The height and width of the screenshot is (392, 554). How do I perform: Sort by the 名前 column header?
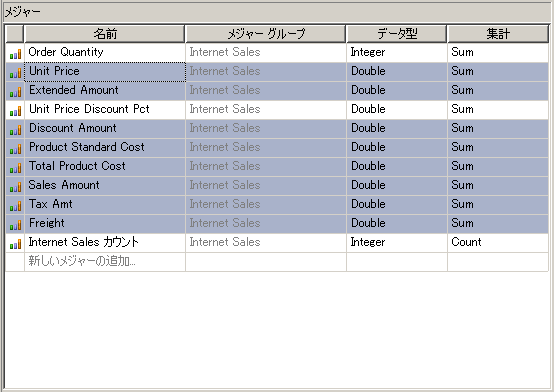[x=105, y=34]
